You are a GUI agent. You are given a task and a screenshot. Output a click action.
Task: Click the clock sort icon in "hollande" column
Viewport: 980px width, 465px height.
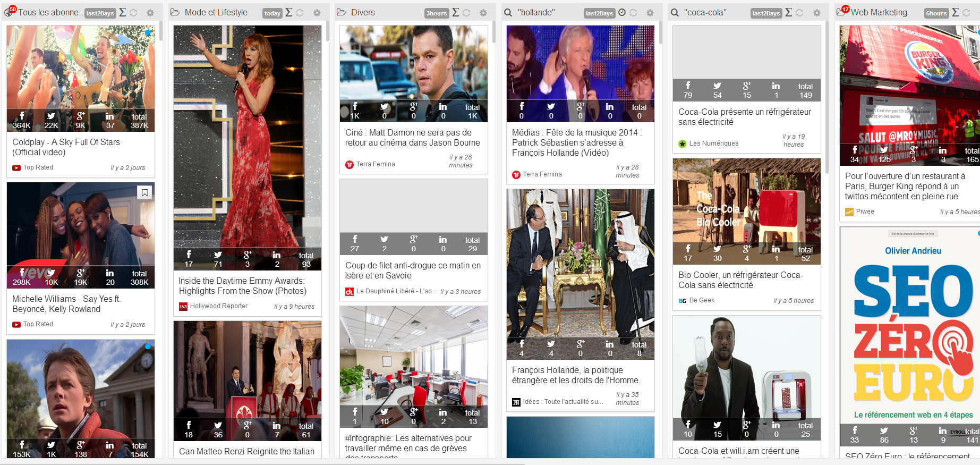622,12
